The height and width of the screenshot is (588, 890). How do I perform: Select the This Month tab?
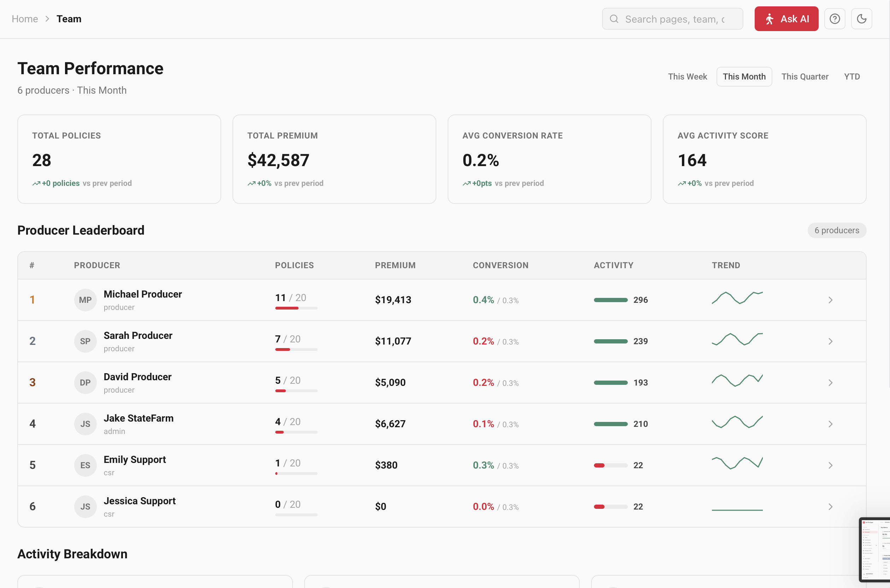pyautogui.click(x=744, y=76)
